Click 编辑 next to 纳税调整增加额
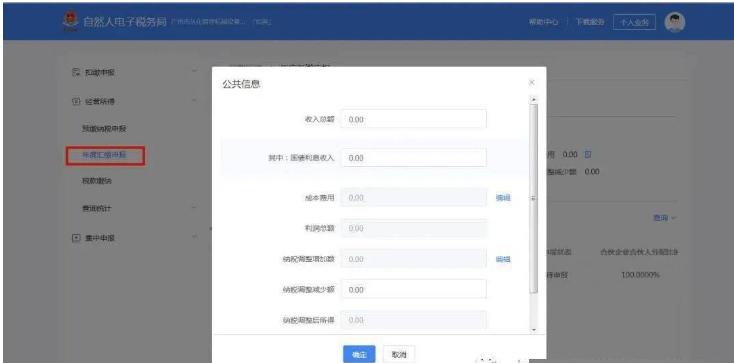This screenshot has height=363, width=734. [503, 259]
